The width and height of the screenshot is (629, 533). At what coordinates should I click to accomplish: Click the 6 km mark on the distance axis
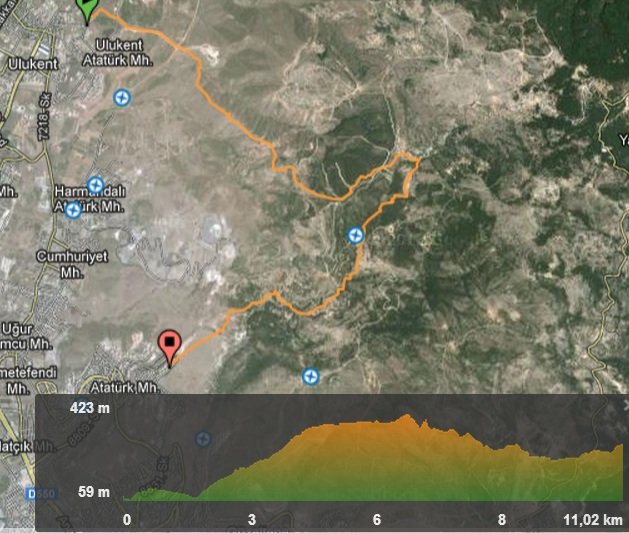pos(377,519)
